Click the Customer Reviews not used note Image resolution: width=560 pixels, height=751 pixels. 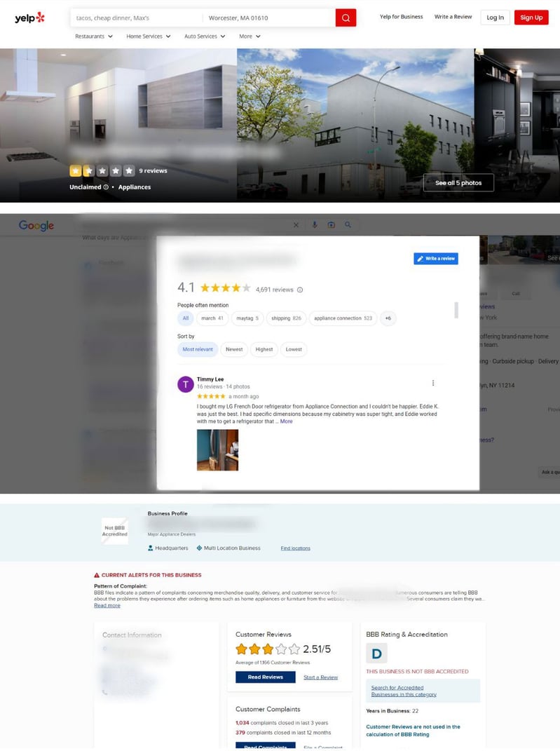pyautogui.click(x=413, y=731)
